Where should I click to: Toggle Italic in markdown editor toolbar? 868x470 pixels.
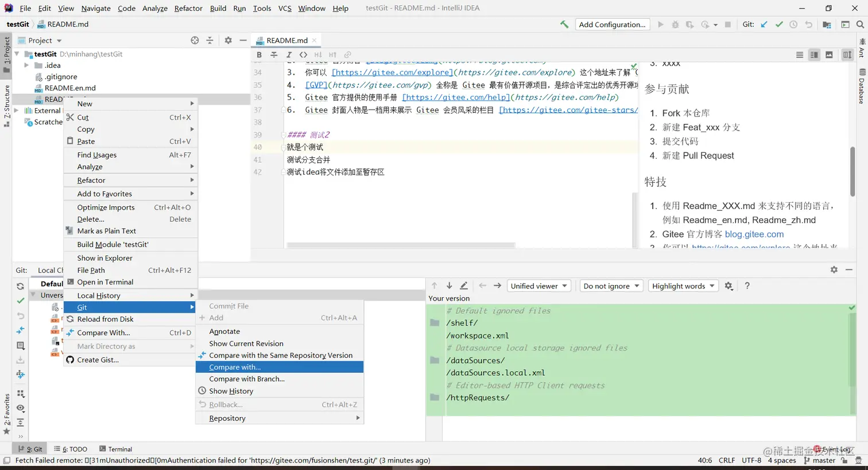(289, 55)
